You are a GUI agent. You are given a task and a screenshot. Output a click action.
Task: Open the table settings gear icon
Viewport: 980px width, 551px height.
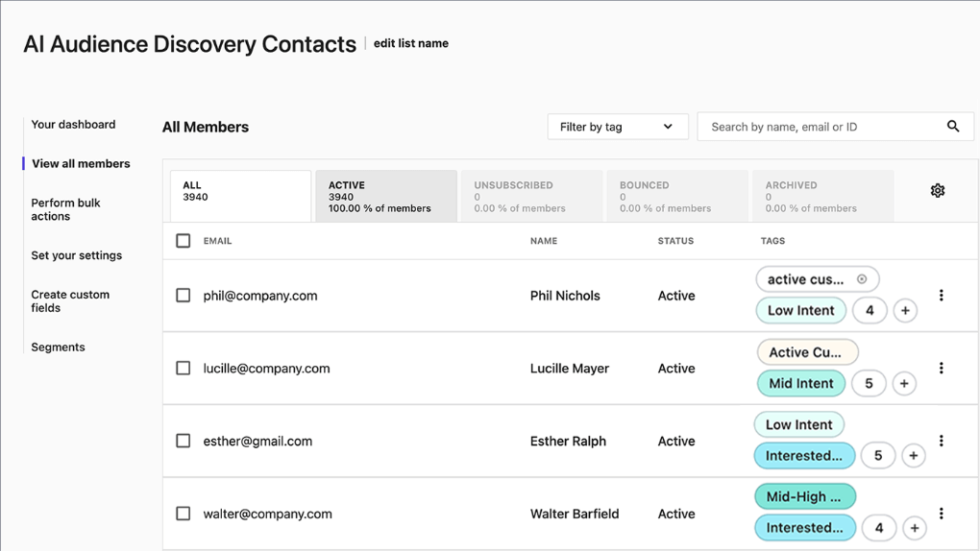point(937,191)
